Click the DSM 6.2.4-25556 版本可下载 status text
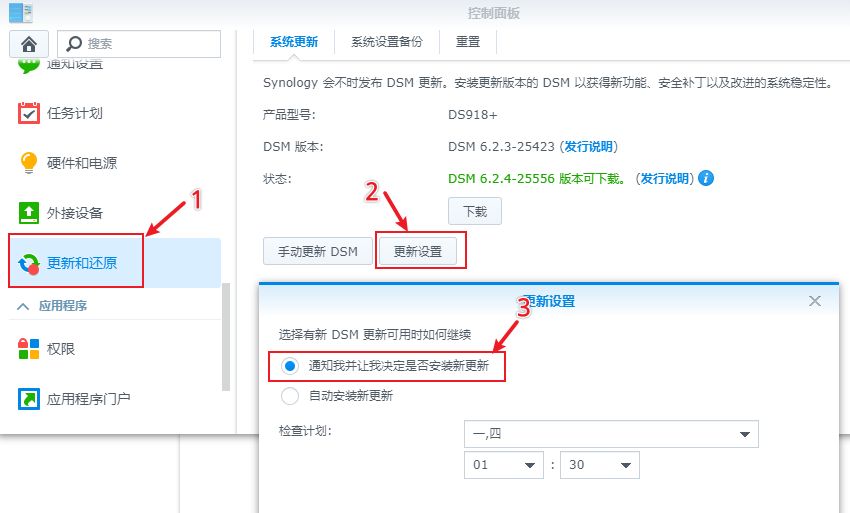The height and width of the screenshot is (513, 850). coord(537,178)
